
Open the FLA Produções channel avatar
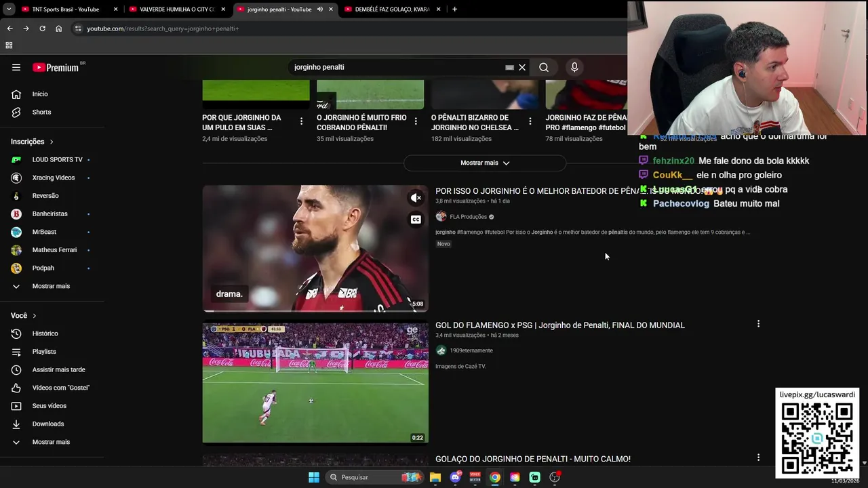441,217
